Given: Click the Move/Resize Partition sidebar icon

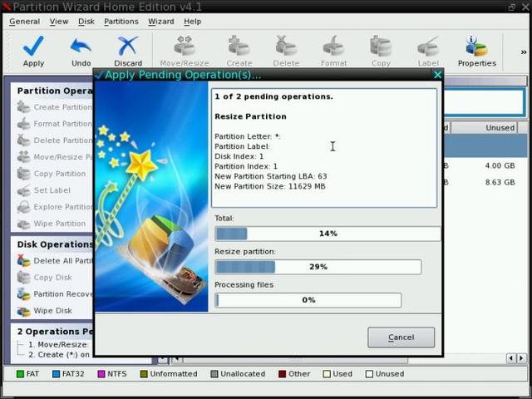Looking at the screenshot, I should point(24,157).
